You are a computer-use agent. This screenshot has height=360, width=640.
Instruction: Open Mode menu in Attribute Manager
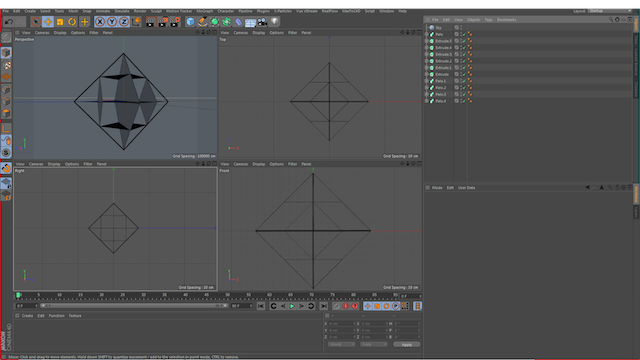[x=437, y=188]
